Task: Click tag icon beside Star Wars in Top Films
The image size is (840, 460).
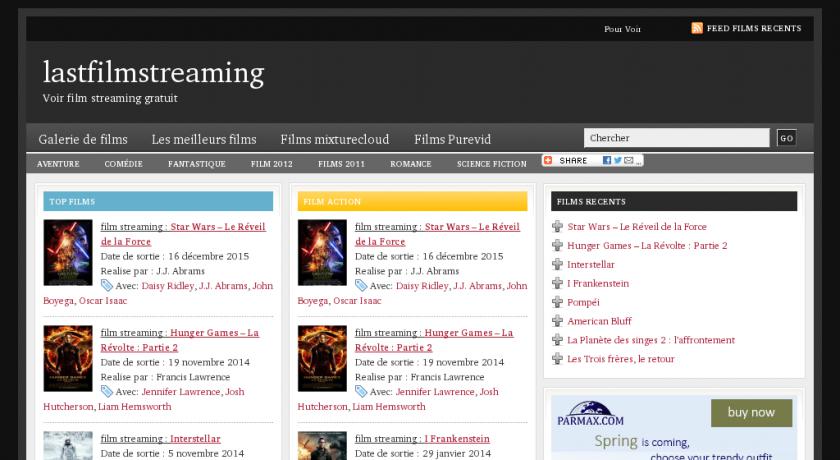Action: pos(107,285)
